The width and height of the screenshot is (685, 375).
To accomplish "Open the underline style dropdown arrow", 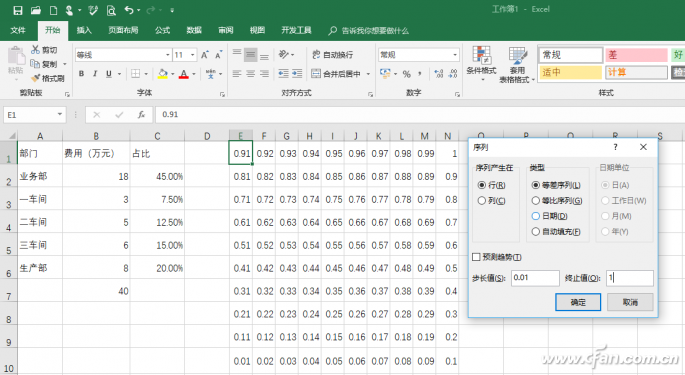I will coord(119,74).
